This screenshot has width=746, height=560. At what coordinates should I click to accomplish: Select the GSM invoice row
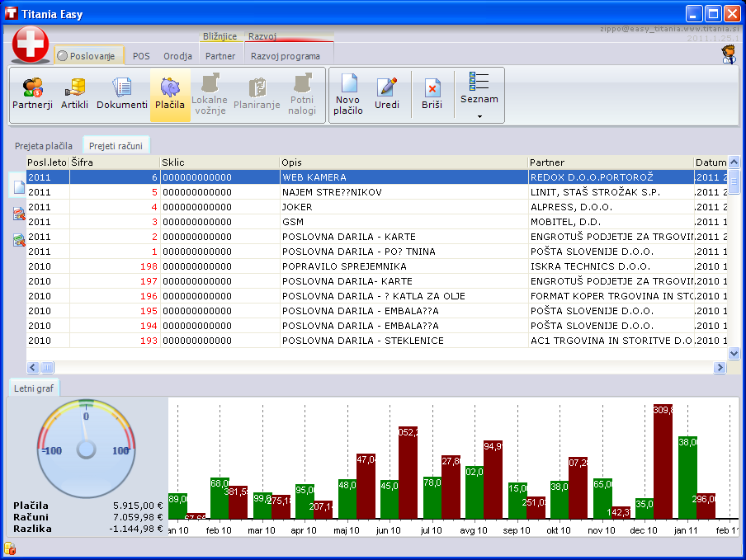click(x=377, y=222)
